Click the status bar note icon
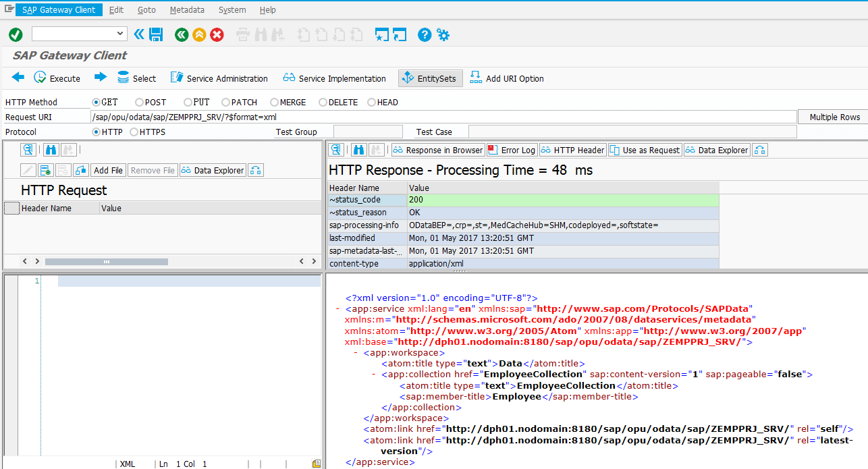 [316, 464]
